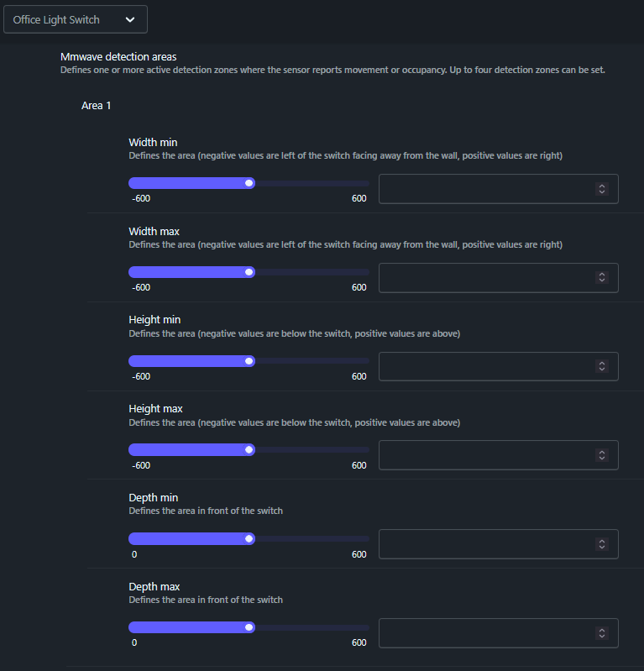This screenshot has height=671, width=644.
Task: Click the Width max stepper arrows
Action: [601, 278]
